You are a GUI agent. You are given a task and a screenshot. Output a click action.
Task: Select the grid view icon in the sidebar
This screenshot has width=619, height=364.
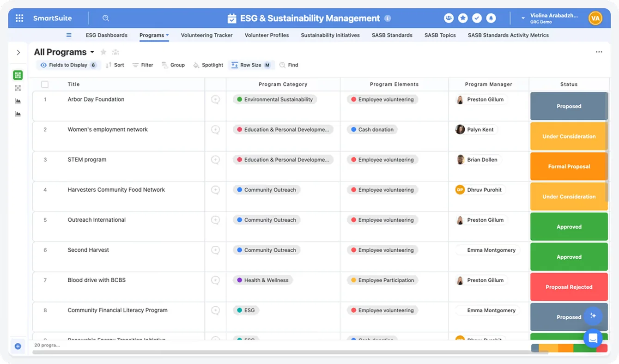(18, 75)
